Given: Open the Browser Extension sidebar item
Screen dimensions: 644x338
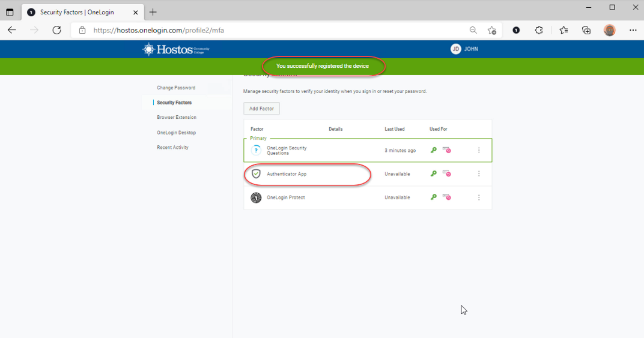Looking at the screenshot, I should (177, 118).
